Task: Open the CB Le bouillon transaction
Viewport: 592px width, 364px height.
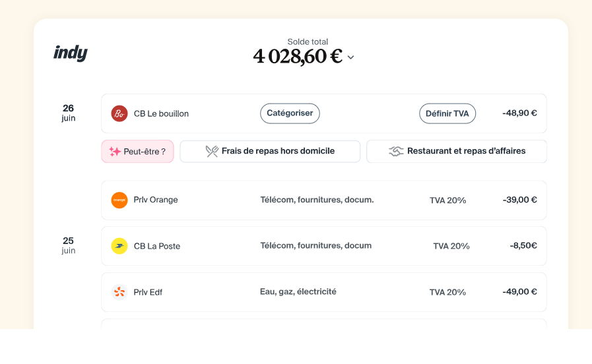Action: tap(161, 113)
